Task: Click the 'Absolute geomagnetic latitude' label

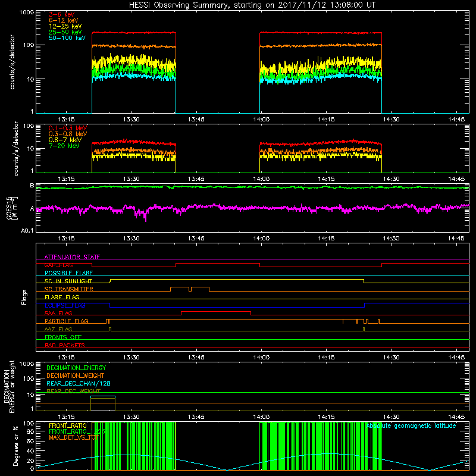Action: pyautogui.click(x=411, y=426)
